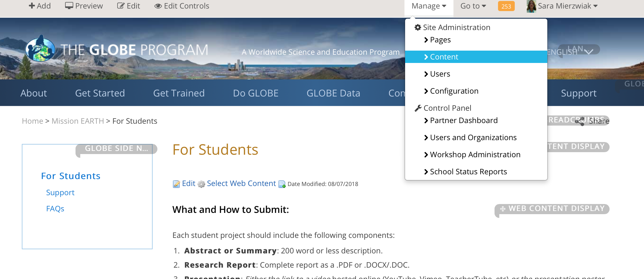644x279 pixels.
Task: Click the GLOBE SIDE N... portlet label
Action: pyautogui.click(x=116, y=149)
